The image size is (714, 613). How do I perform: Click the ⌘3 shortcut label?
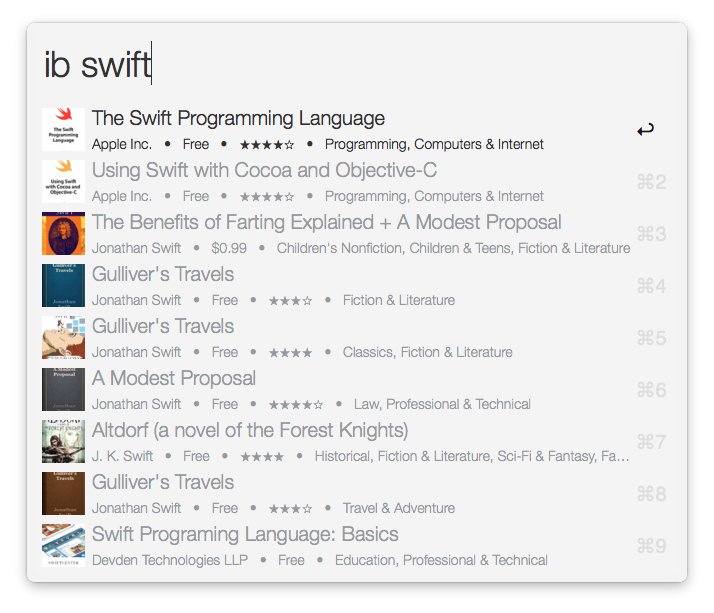[651, 234]
